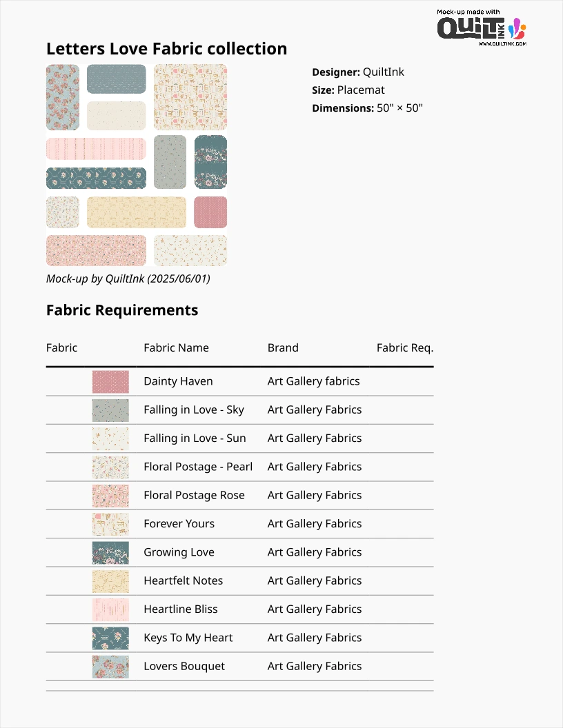The width and height of the screenshot is (563, 728).
Task: Click the QuiltInk logo
Action: point(482,28)
